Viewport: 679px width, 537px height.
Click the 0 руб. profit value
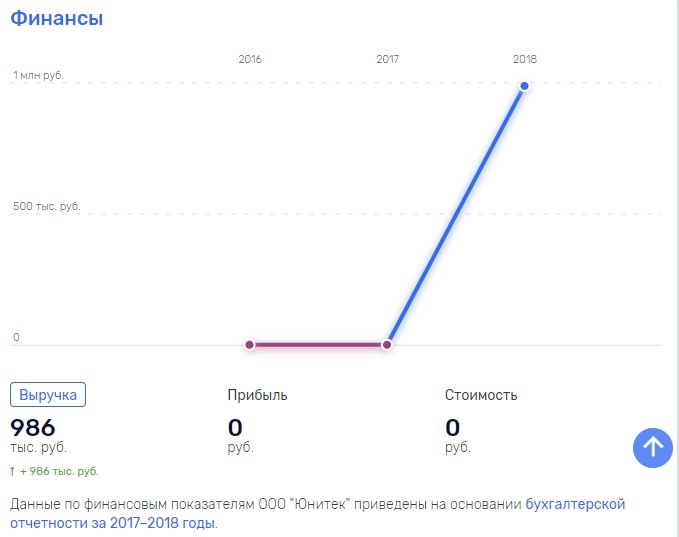point(240,435)
